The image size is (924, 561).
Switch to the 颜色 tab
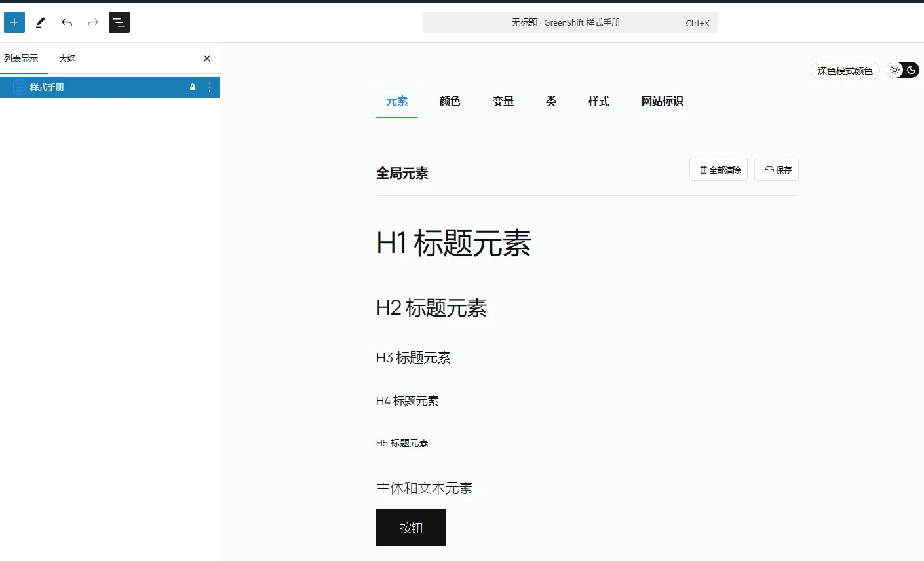point(450,101)
